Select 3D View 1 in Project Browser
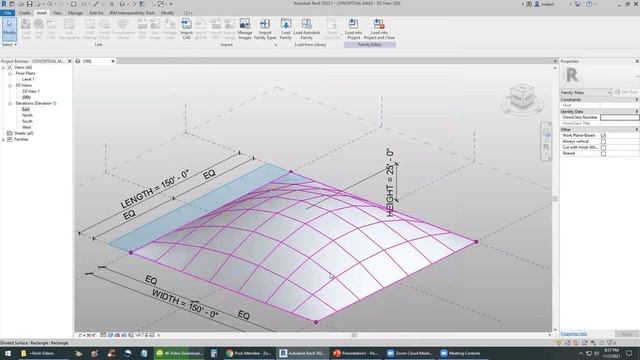Viewport: 640px width, 360px height. point(31,91)
